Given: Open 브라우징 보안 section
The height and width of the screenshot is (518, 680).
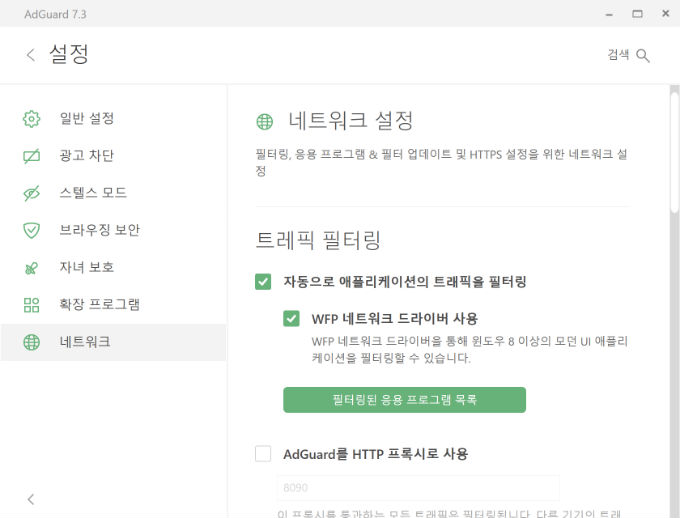Looking at the screenshot, I should click(99, 230).
